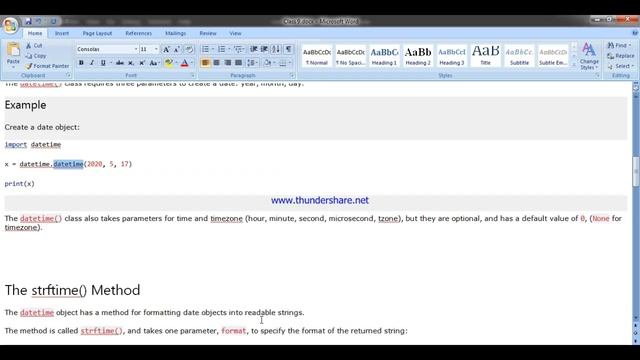Apply the Heading 1 style

click(384, 56)
